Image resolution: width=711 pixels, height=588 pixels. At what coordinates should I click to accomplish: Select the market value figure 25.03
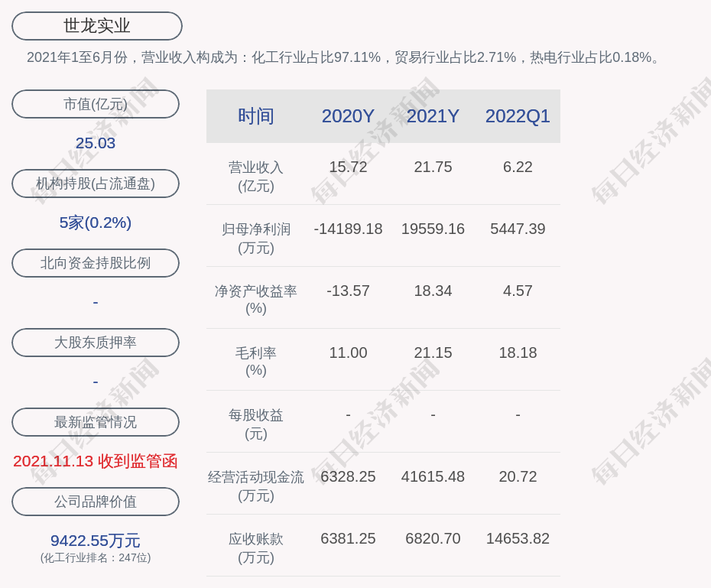click(x=96, y=143)
